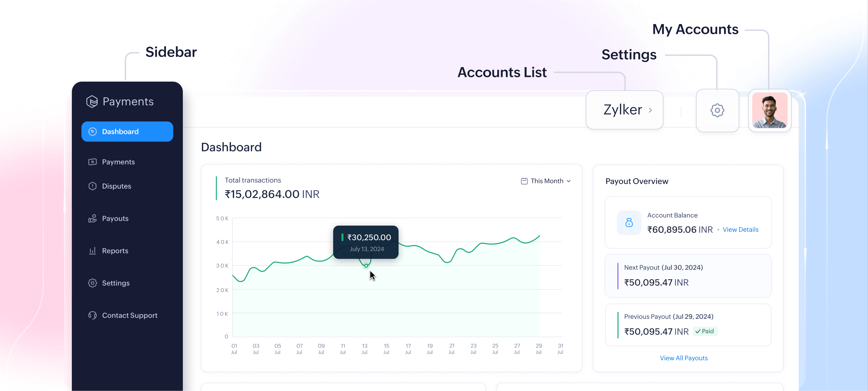Click the headset icon beside Contact Support
Screen dimensions: 868x391
pos(92,315)
